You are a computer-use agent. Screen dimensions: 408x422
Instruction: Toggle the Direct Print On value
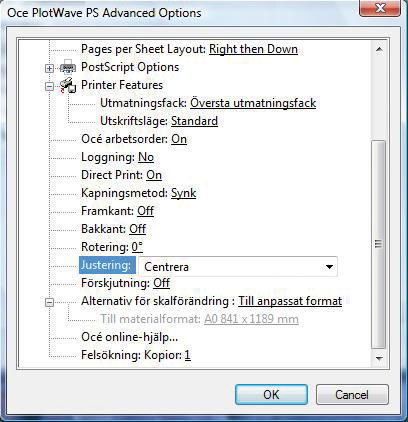[x=154, y=175]
